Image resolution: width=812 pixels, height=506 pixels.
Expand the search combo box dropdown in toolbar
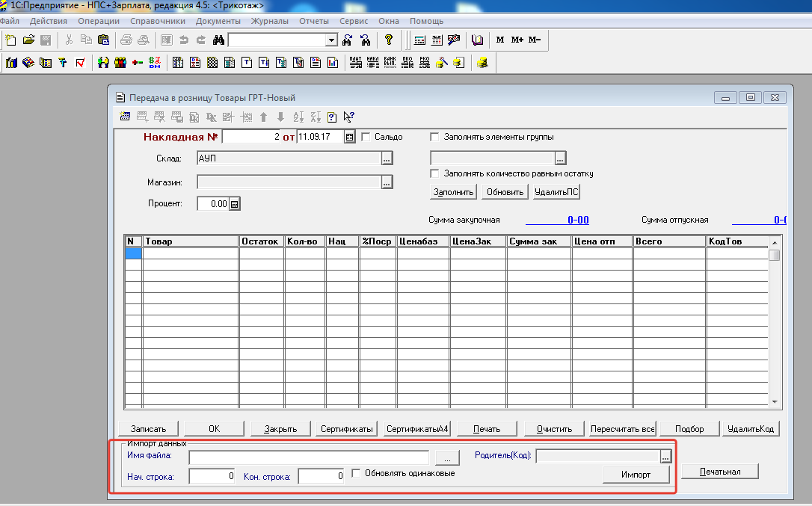[331, 40]
